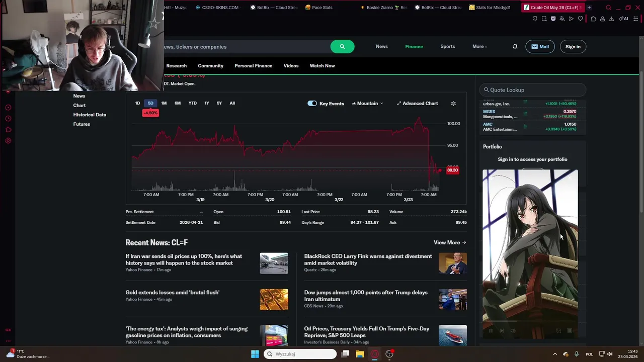Viewport: 644px width, 362px height.
Task: Click the Windows taskbar search box
Action: click(x=301, y=354)
